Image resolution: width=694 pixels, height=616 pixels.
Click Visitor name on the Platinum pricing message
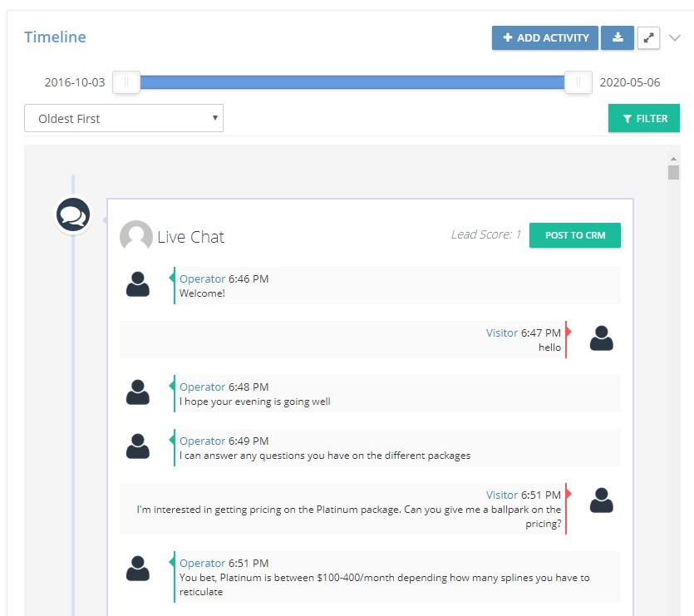coord(501,495)
